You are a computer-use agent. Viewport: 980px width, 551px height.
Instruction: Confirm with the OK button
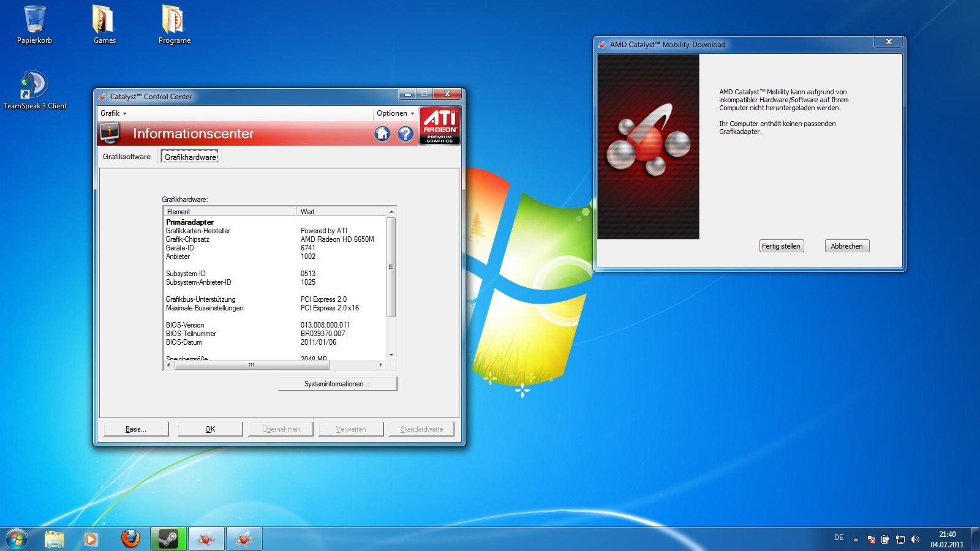point(210,429)
